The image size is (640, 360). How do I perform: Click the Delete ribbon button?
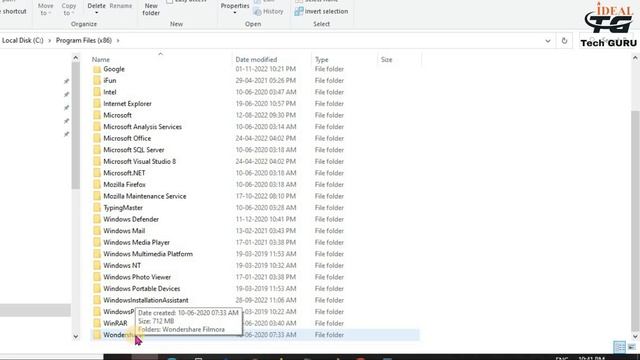tap(96, 8)
